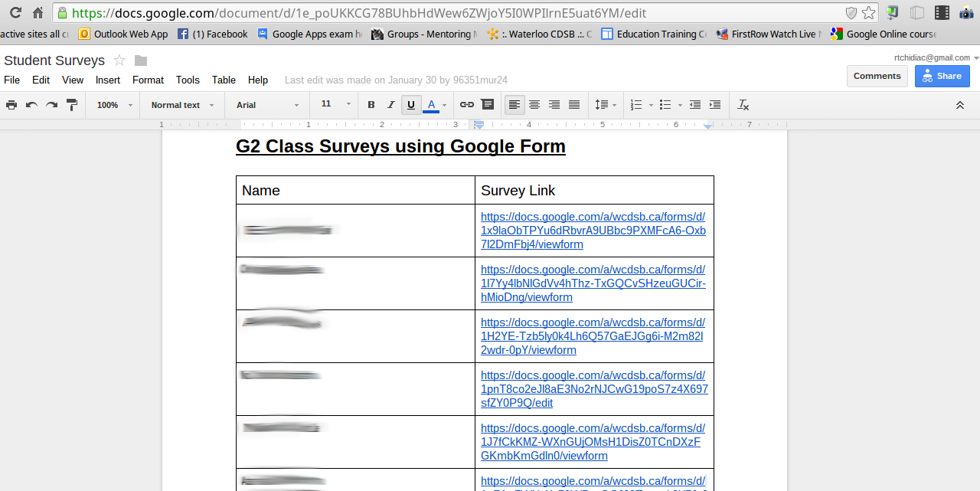Image resolution: width=980 pixels, height=491 pixels.
Task: Open the Format menu
Action: click(148, 80)
